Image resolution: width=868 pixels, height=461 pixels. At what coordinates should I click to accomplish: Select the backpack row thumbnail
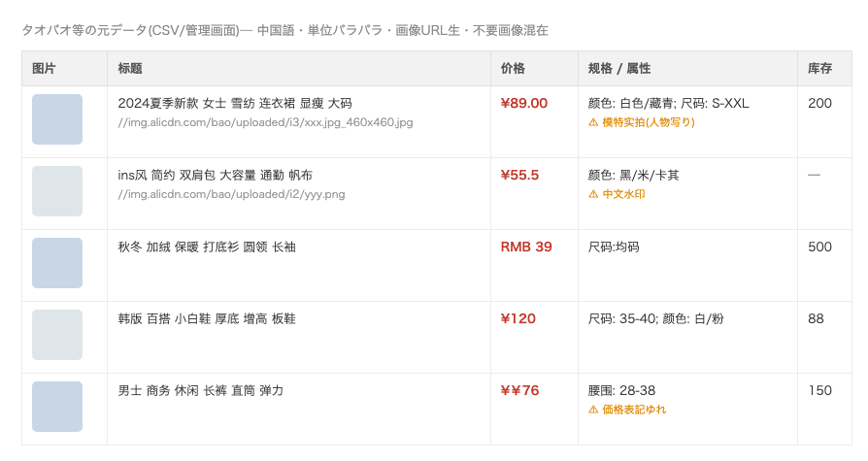click(x=57, y=191)
